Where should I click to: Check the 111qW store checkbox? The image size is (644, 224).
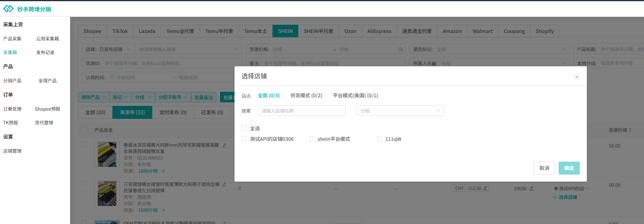379,139
